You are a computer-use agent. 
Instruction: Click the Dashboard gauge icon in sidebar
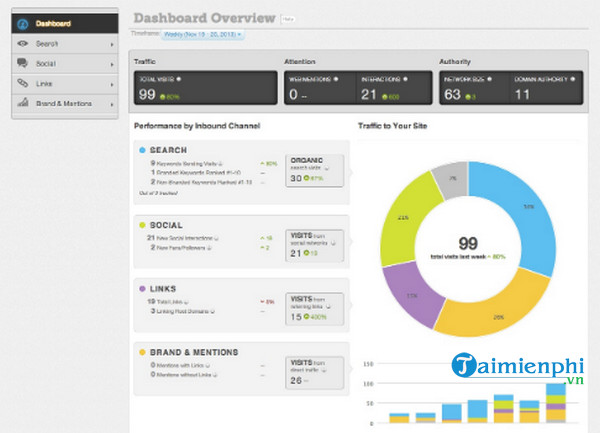(23, 21)
